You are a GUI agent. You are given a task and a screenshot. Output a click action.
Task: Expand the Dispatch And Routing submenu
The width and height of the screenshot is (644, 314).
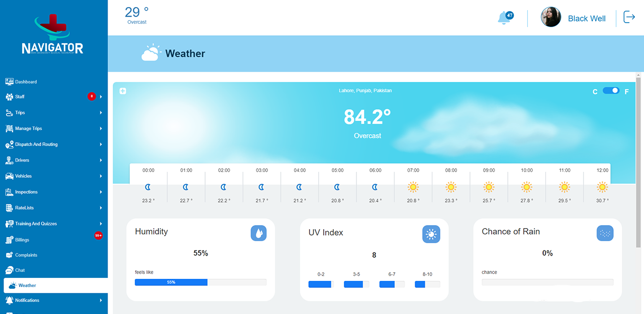pyautogui.click(x=101, y=144)
